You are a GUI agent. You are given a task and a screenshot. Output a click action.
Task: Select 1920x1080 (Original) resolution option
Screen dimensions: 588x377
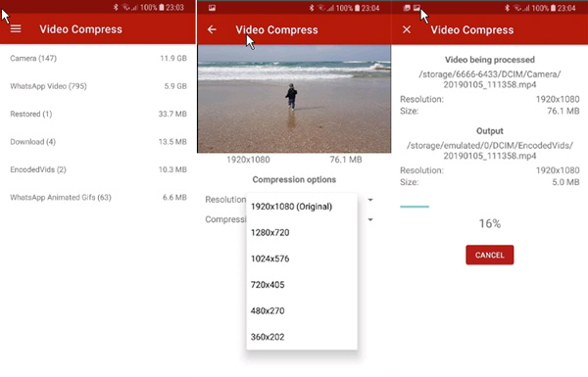[x=302, y=207]
